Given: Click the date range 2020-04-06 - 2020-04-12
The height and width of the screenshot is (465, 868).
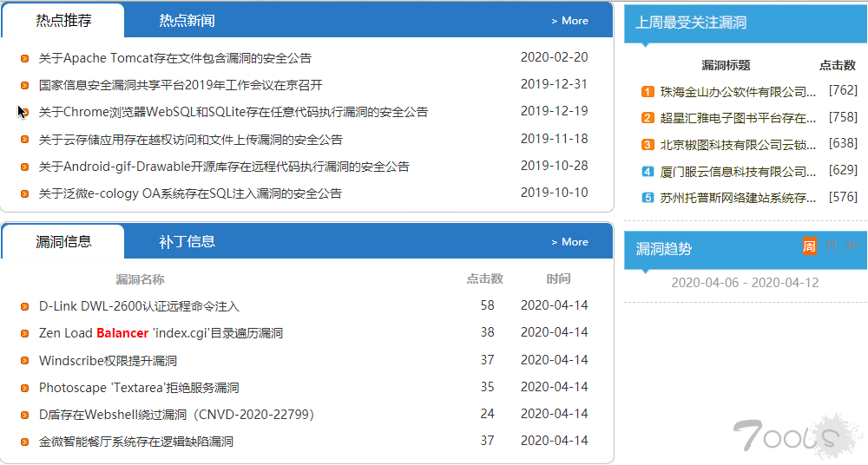Looking at the screenshot, I should (745, 283).
